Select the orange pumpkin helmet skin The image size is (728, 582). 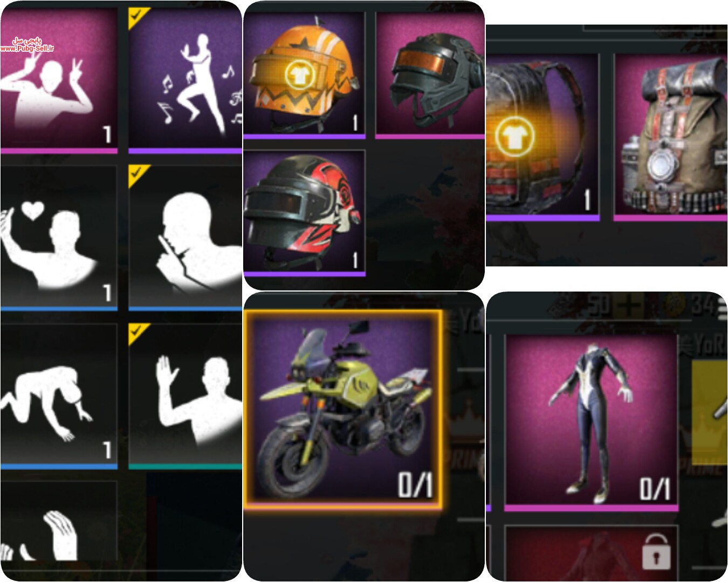coord(304,74)
